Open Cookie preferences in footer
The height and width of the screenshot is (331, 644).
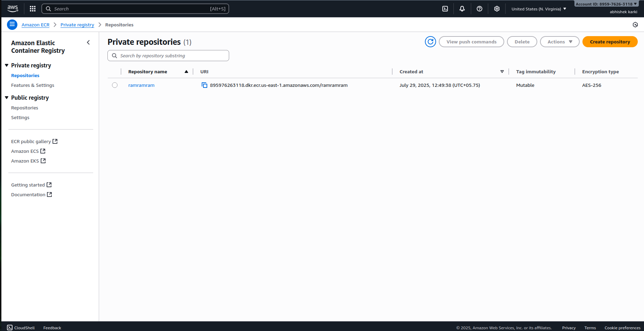[x=622, y=328]
